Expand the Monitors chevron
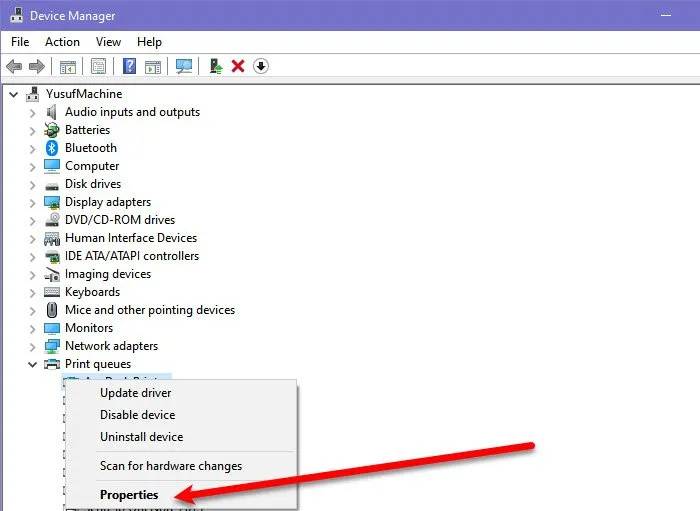This screenshot has width=700, height=511. 32,329
